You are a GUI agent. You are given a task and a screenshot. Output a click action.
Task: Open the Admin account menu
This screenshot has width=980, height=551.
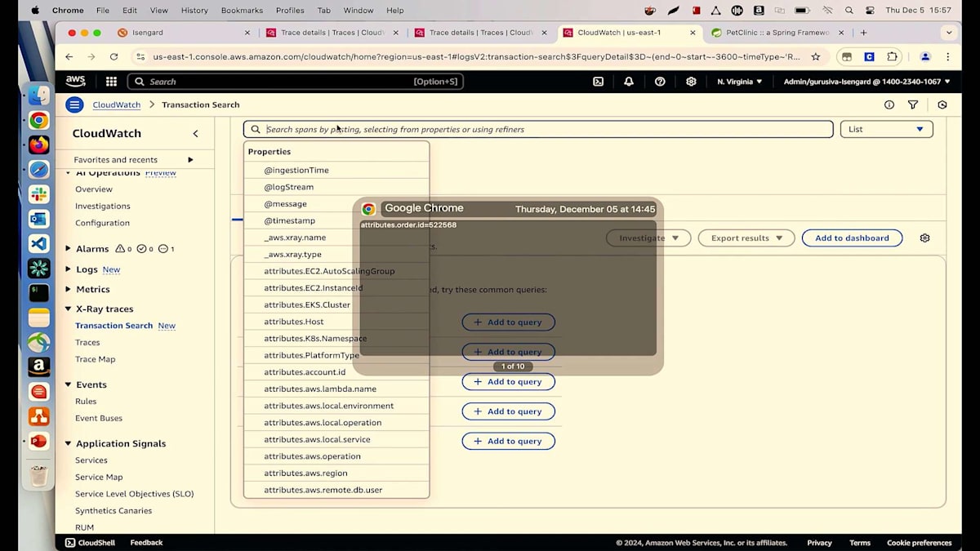(x=866, y=82)
